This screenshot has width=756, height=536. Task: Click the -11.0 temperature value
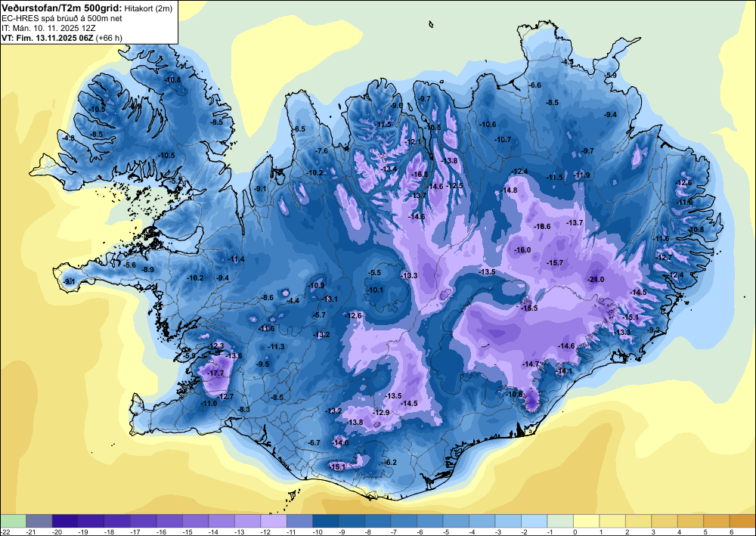point(209,403)
